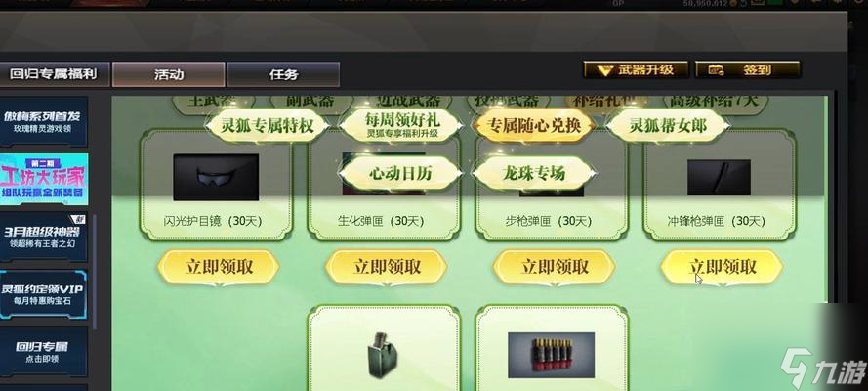Viewport: 868px width, 391px height.
Task: Select the 3月超级神器 sidebar banner
Action: coord(43,237)
